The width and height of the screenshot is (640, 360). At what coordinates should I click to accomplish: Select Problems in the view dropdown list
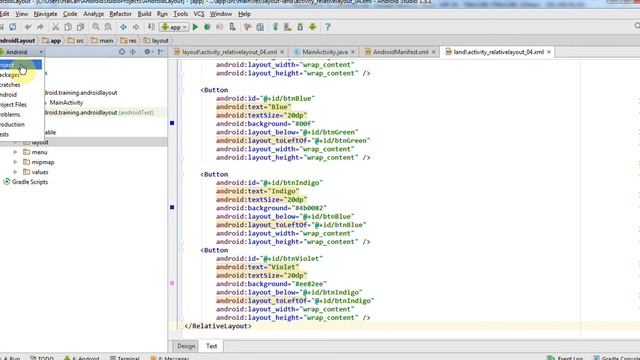21,114
